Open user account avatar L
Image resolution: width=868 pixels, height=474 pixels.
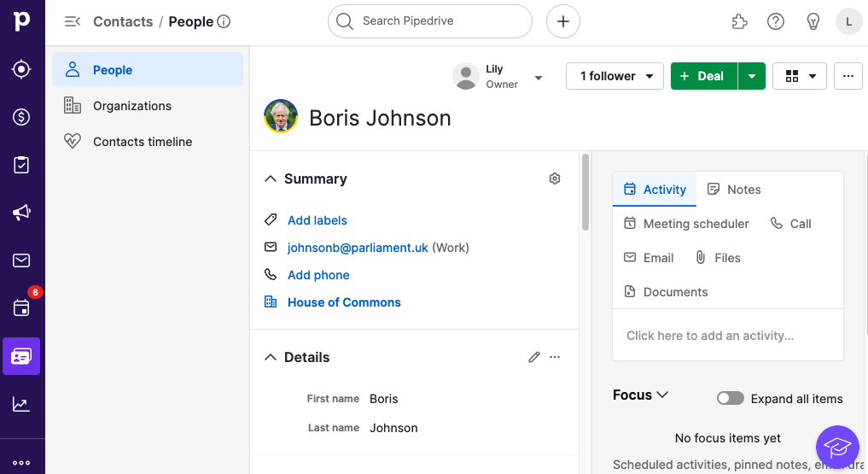pos(848,21)
